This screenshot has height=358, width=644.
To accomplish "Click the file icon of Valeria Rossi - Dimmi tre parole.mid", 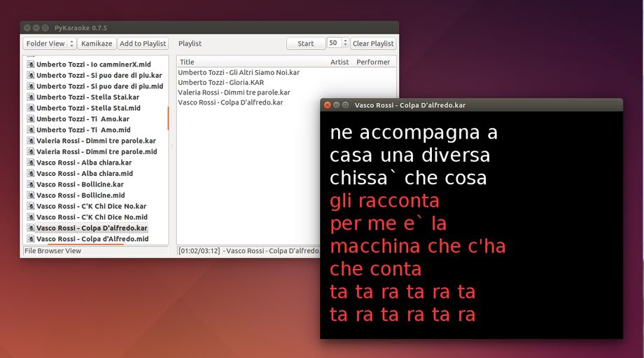I will tap(31, 152).
